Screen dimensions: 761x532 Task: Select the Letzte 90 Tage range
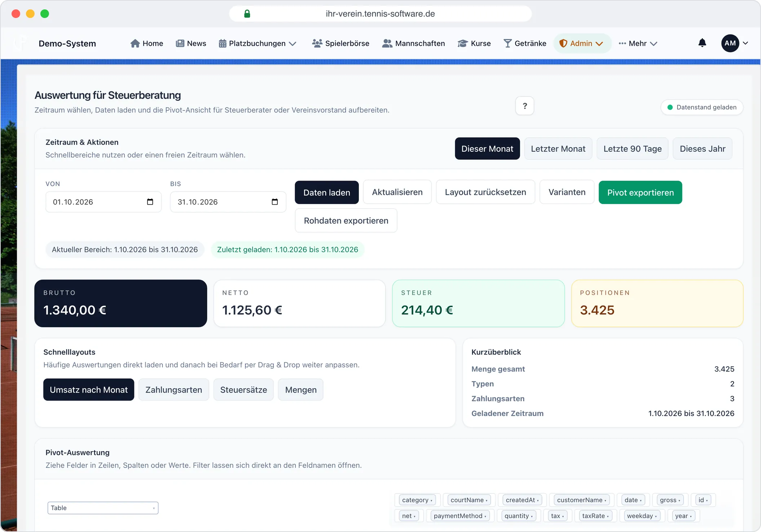632,148
